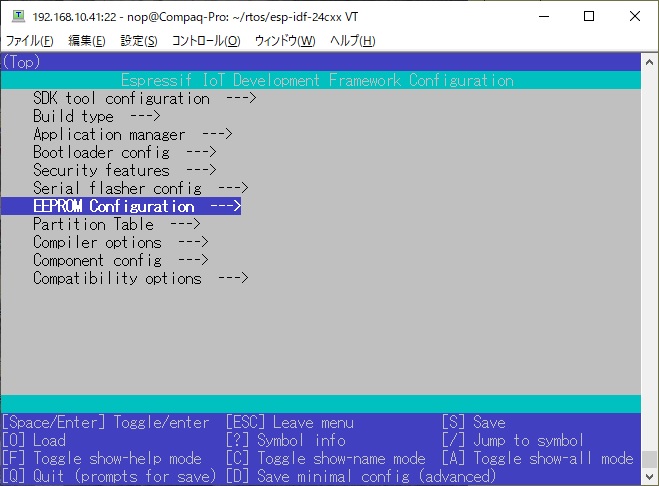Viewport: 659px width, 486px height.
Task: Click the (Top) breadcrumb text
Action: [21, 62]
